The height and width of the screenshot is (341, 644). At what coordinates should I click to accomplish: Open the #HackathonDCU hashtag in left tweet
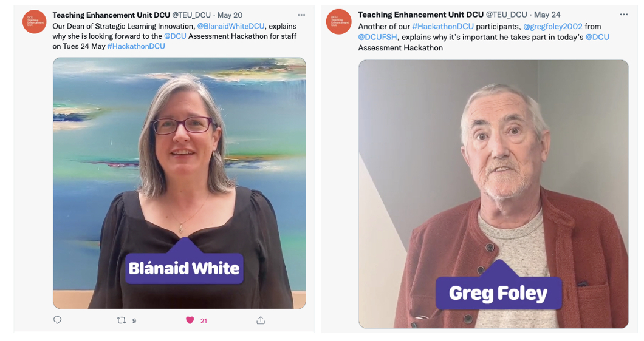(136, 46)
